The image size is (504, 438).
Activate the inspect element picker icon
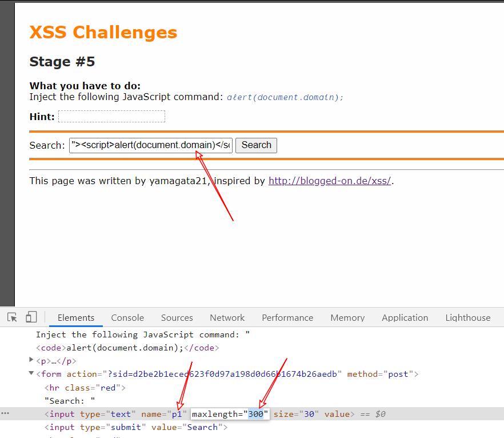click(12, 317)
